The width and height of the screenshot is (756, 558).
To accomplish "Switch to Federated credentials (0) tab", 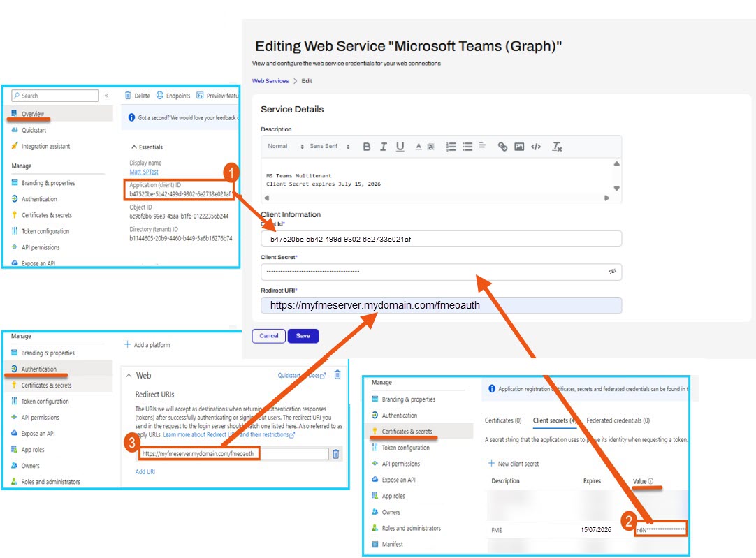I will click(618, 420).
